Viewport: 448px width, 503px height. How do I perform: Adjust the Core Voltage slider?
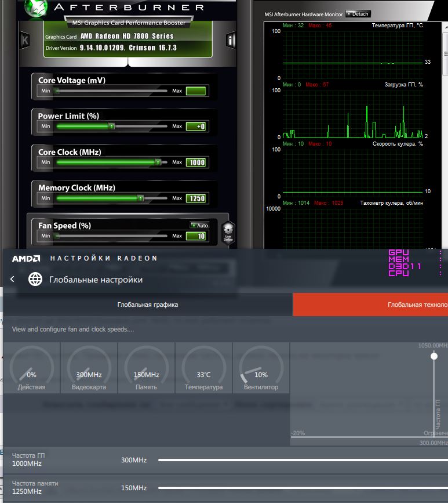click(112, 91)
